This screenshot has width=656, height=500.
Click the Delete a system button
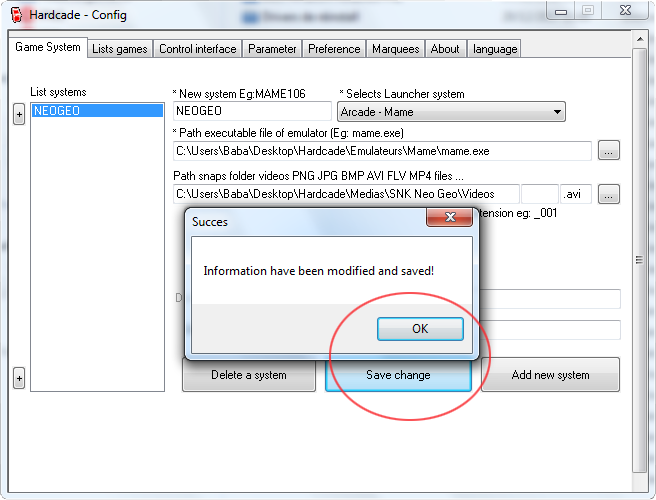[249, 375]
